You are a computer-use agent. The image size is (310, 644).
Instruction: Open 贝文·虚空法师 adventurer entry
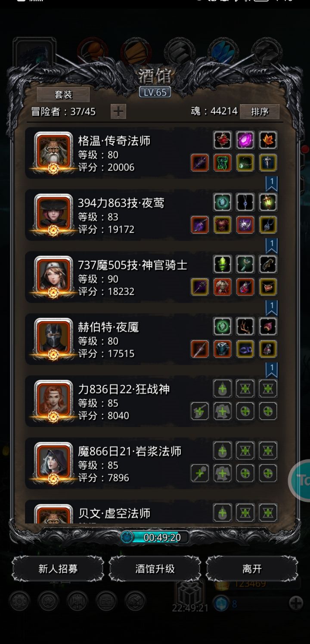click(x=155, y=512)
